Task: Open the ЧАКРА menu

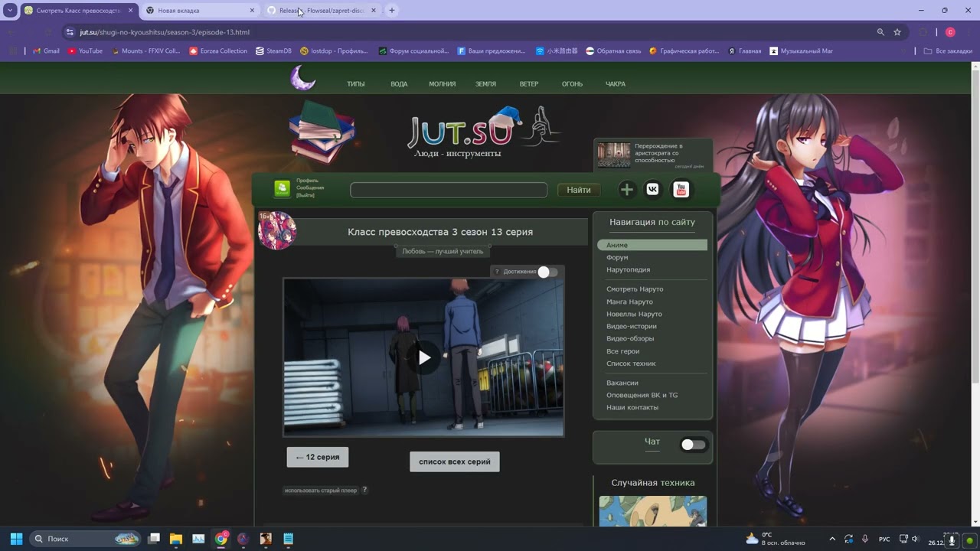Action: pyautogui.click(x=616, y=84)
